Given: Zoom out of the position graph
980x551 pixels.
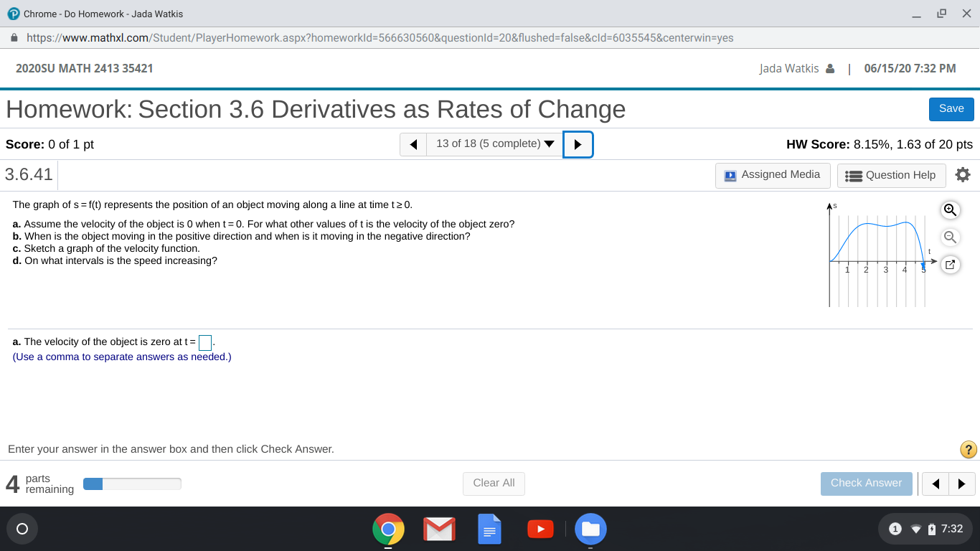Looking at the screenshot, I should point(950,237).
